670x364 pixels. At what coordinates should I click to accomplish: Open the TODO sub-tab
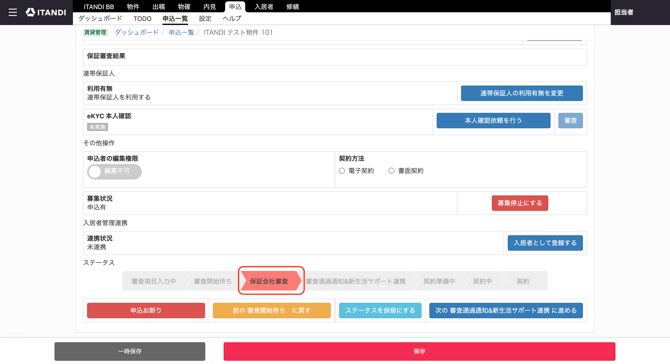(x=142, y=18)
